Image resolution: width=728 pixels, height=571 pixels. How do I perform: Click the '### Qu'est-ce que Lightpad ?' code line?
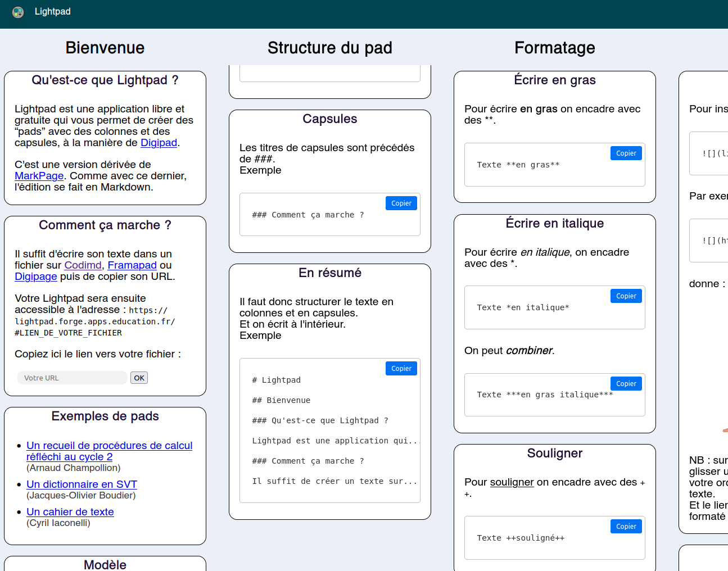pyautogui.click(x=320, y=420)
